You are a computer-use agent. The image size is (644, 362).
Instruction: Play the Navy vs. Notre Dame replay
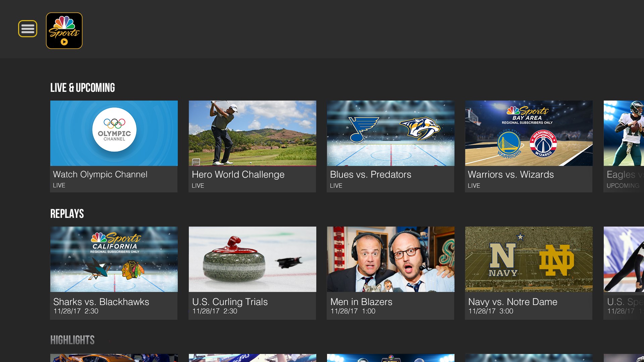point(529,259)
